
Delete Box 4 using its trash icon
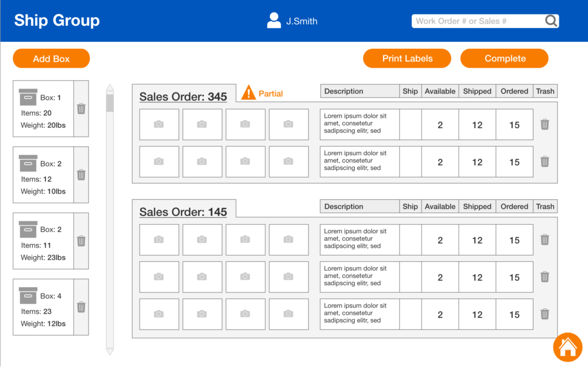pos(81,307)
